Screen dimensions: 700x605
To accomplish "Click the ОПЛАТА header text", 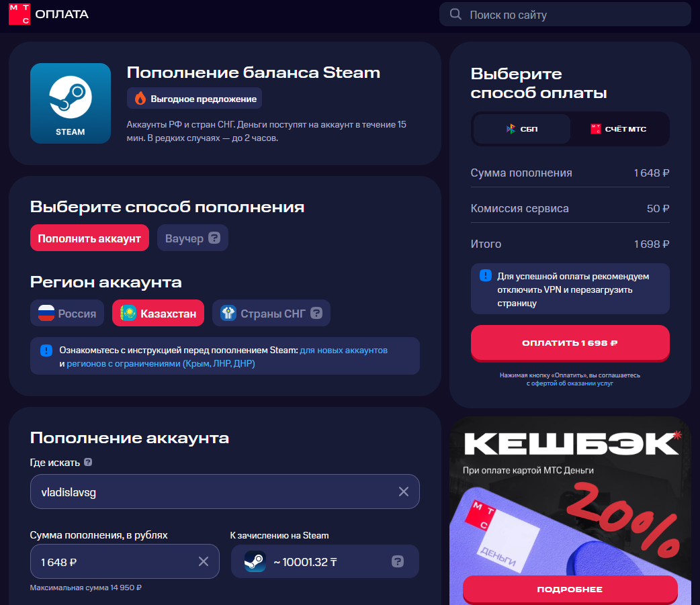I will [62, 14].
